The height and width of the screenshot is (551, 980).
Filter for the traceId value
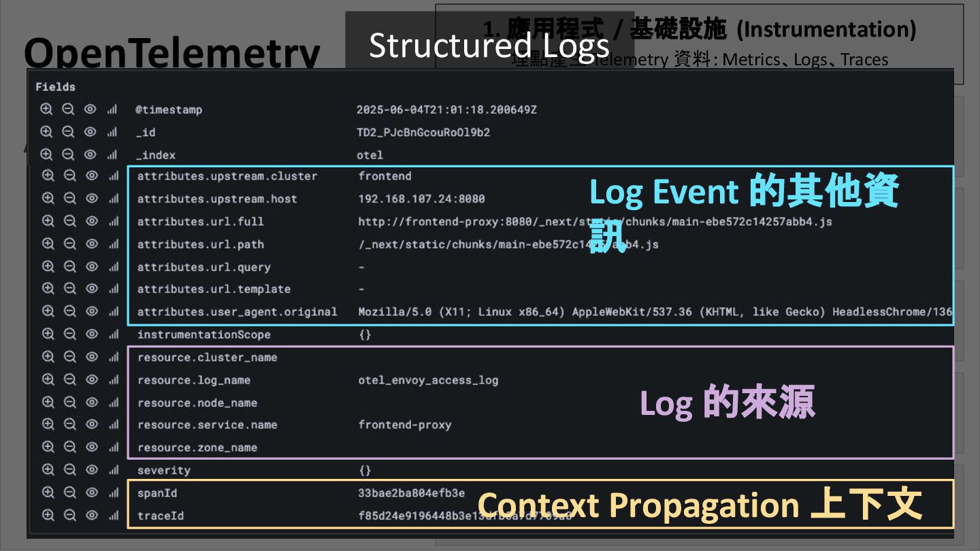click(x=48, y=515)
